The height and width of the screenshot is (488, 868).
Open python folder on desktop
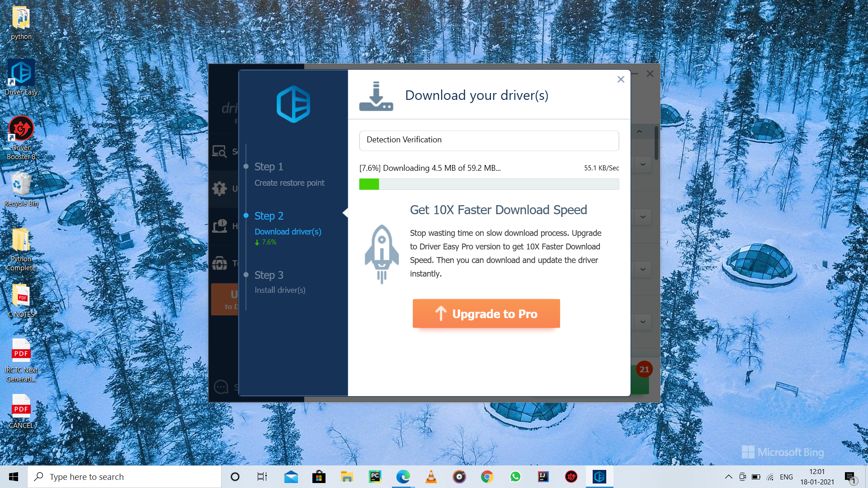point(21,23)
